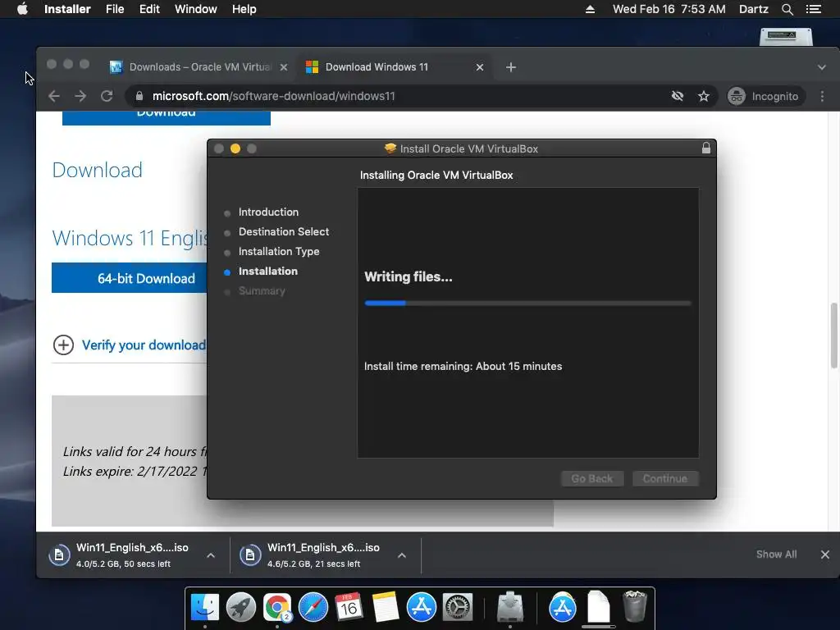The width and height of the screenshot is (840, 630).
Task: Click the Links expire 2/17/2022 text
Action: pyautogui.click(x=135, y=472)
